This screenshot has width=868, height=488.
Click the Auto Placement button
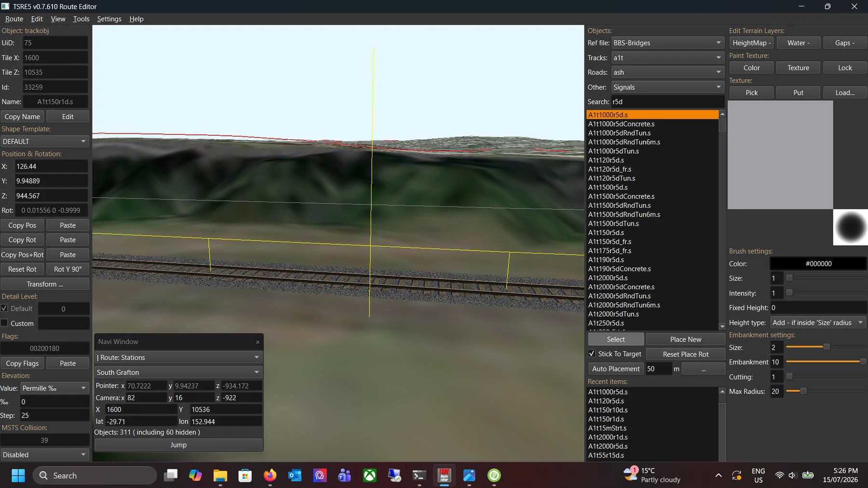point(616,369)
